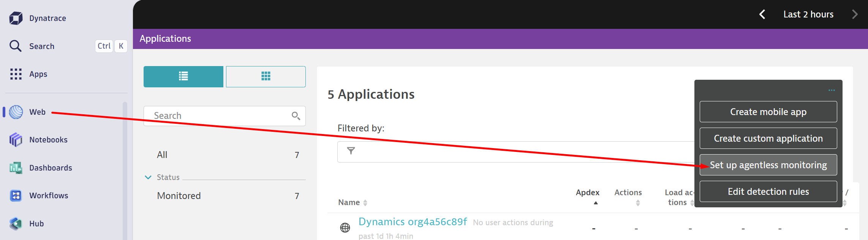Open the Hub app icon
This screenshot has height=240, width=868.
point(16,224)
